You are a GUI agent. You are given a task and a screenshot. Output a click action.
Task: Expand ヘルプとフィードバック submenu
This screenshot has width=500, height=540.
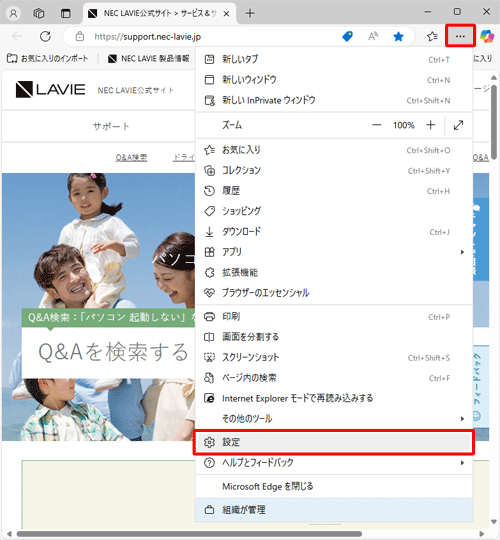[x=334, y=463]
